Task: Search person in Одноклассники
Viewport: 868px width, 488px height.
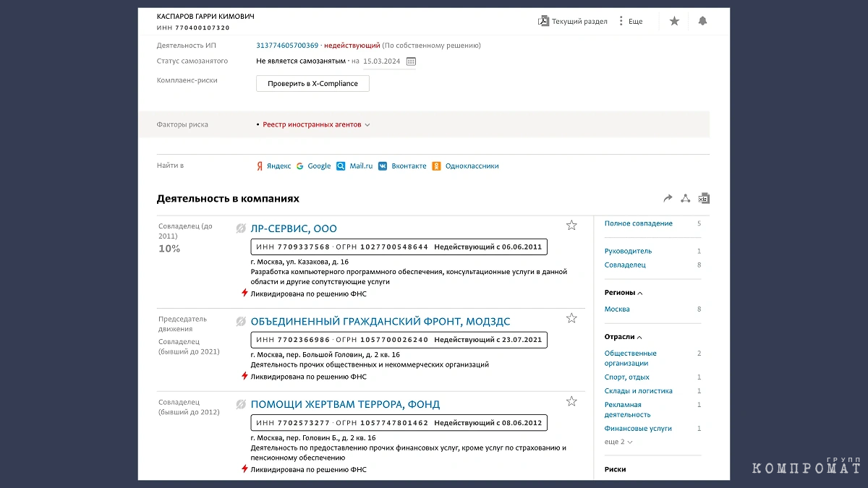Action: (472, 166)
